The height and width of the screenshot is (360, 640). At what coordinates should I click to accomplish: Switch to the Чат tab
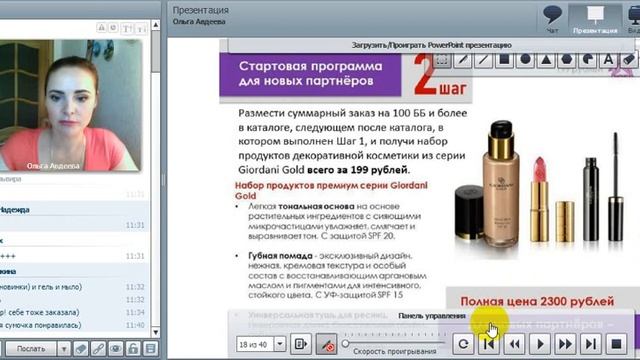(552, 18)
